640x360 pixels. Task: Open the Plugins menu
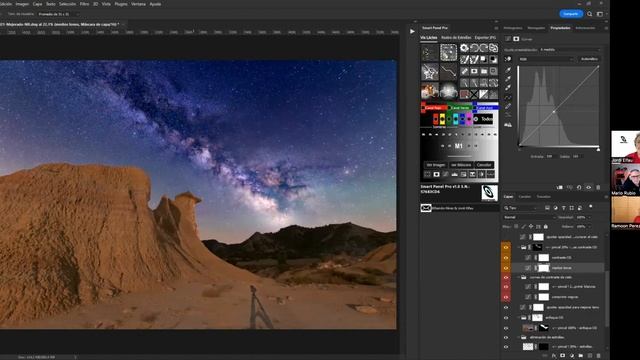coord(121,4)
